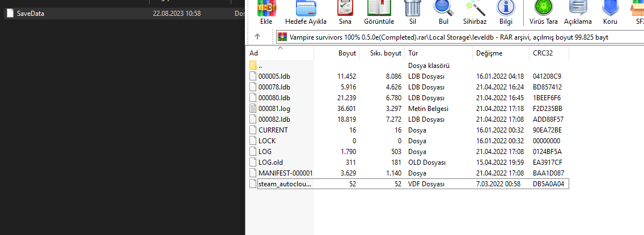Image resolution: width=644 pixels, height=235 pixels.
Task: Select the LOG file entry
Action: (x=265, y=152)
